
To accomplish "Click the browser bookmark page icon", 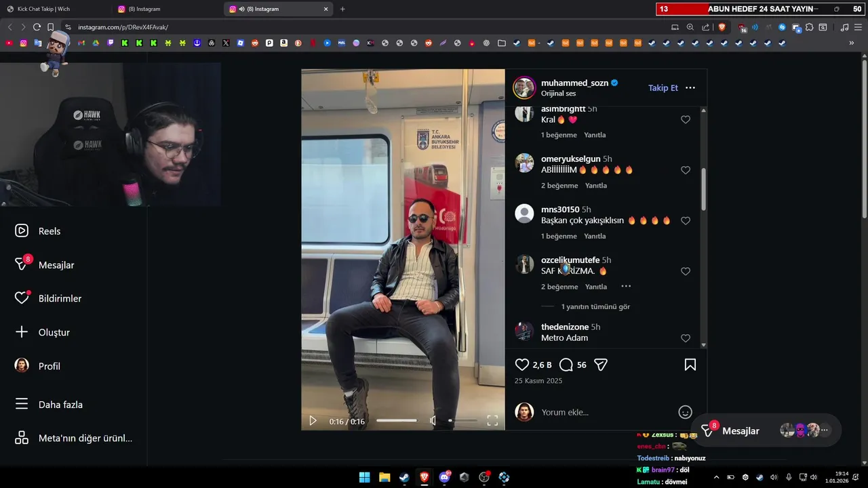I will (x=51, y=27).
